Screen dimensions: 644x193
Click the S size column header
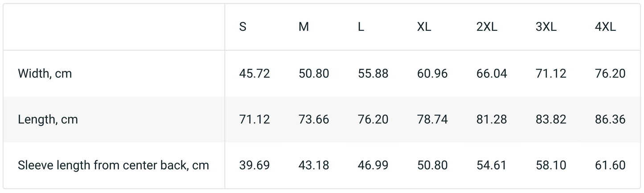[x=243, y=27]
